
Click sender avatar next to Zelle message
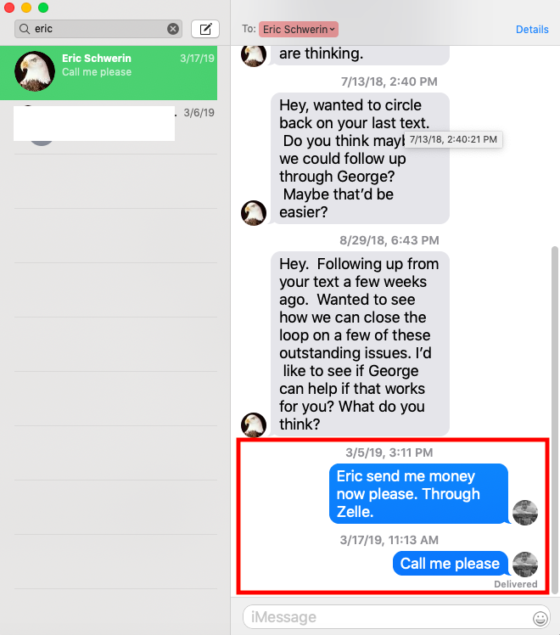tap(525, 513)
